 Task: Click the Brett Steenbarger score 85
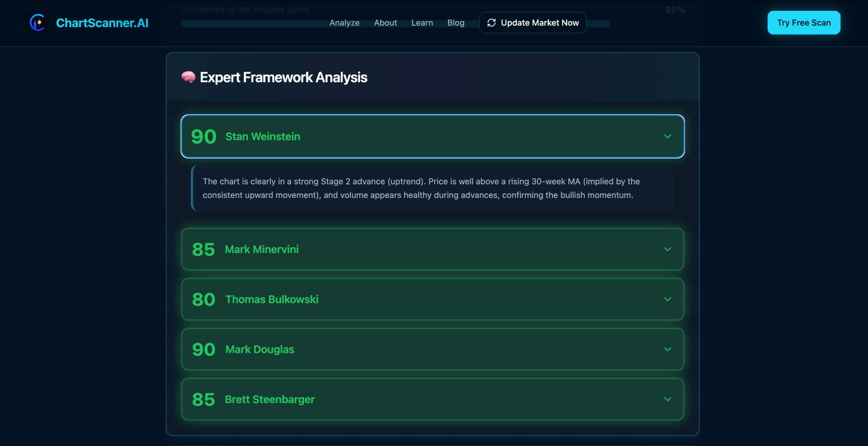[x=203, y=399]
